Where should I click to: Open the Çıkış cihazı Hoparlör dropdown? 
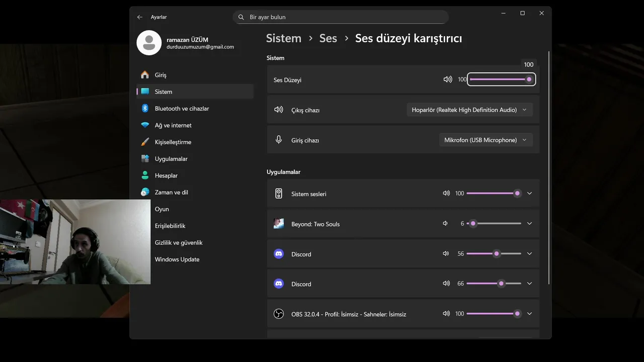coord(469,110)
